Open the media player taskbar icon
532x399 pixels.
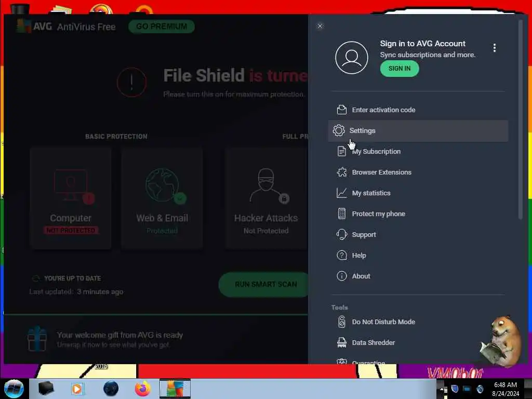[77, 389]
